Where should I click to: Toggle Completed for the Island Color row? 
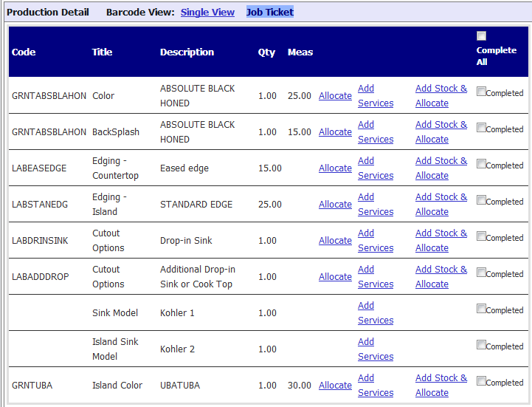pos(481,382)
